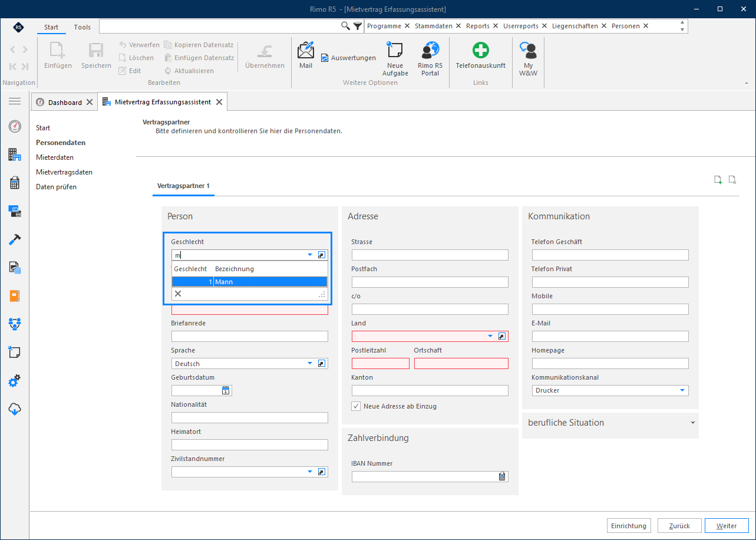Open My W&W
The width and height of the screenshot is (756, 540).
(x=528, y=59)
